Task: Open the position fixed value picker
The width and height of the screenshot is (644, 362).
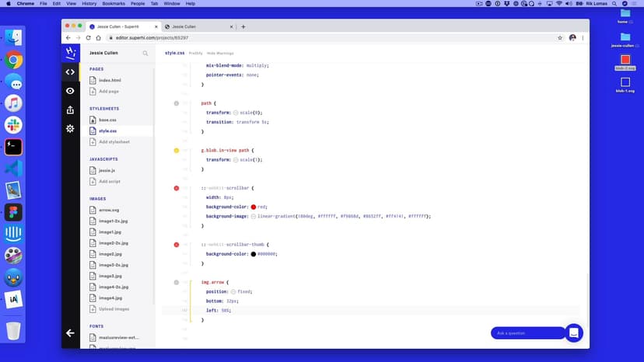Action: (x=233, y=291)
